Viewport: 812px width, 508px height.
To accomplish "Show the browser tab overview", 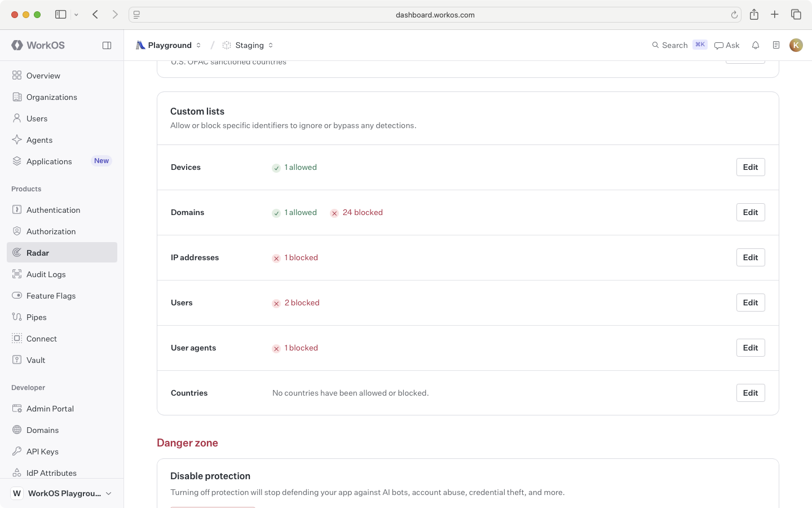I will (796, 15).
